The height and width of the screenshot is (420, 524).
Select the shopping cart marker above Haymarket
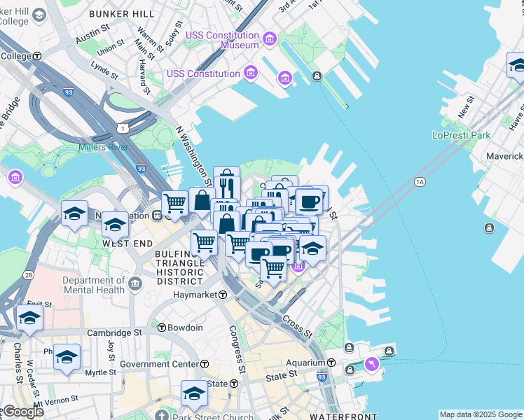pyautogui.click(x=273, y=269)
